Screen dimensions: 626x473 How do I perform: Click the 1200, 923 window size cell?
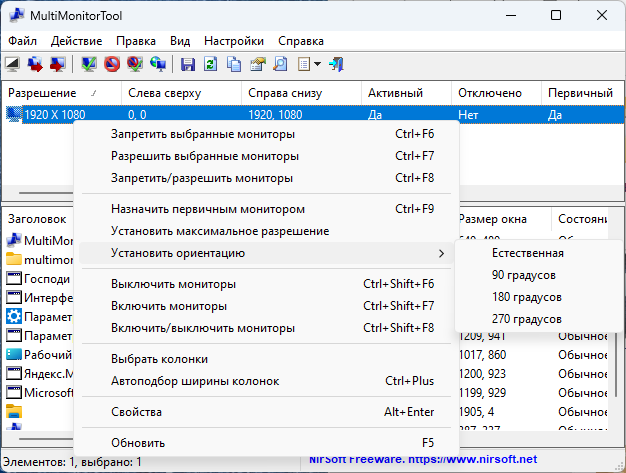coord(482,374)
